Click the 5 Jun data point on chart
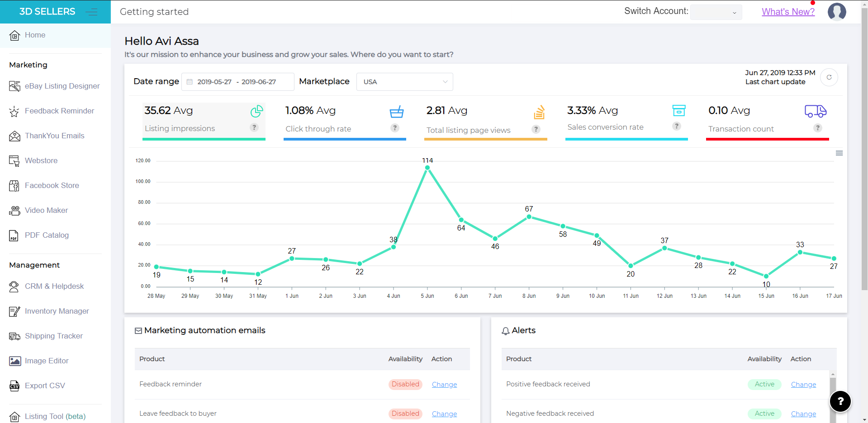868x423 pixels. coord(427,168)
